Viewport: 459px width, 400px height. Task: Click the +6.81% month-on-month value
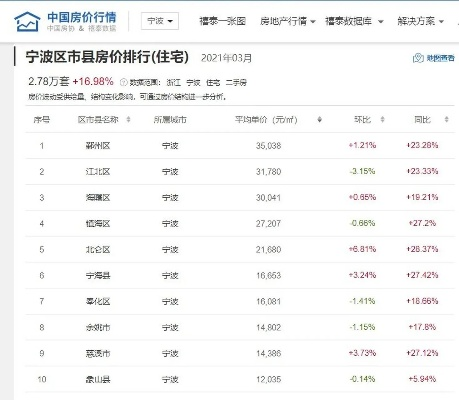362,249
